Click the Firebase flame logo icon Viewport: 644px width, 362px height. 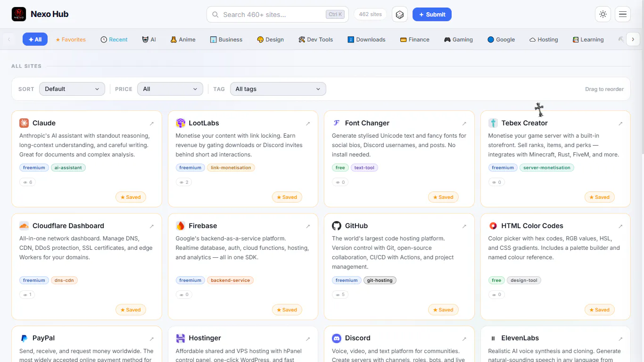[181, 226]
